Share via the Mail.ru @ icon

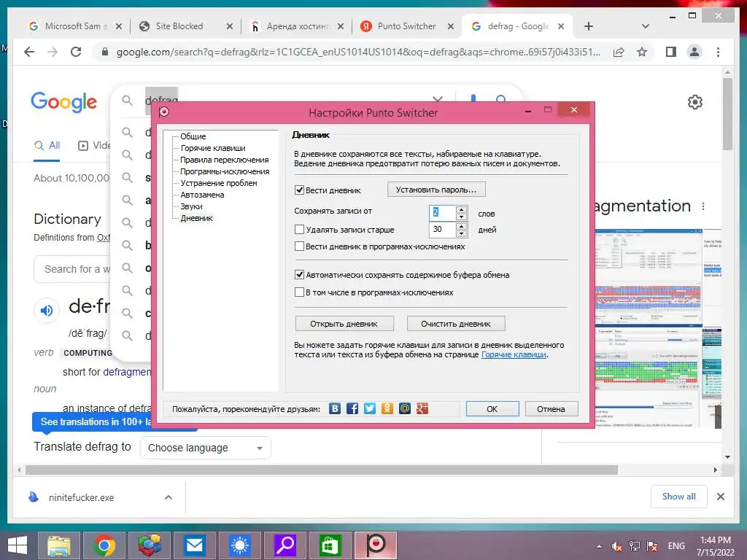pos(405,408)
